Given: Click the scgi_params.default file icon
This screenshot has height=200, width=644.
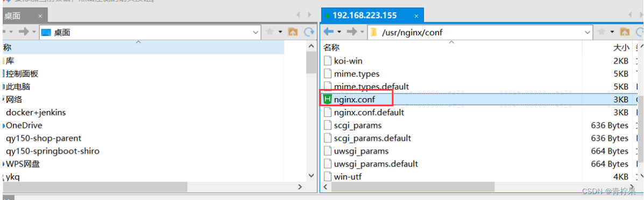Looking at the screenshot, I should point(327,138).
